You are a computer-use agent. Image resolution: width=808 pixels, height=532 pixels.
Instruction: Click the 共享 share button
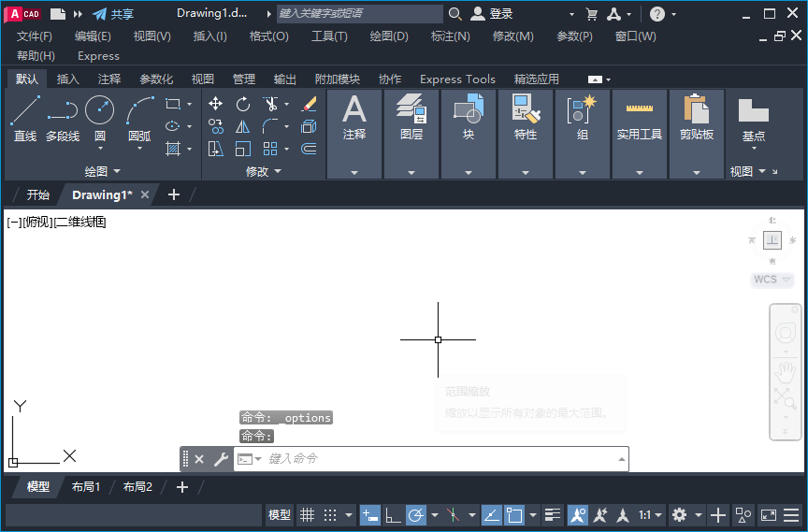[114, 14]
